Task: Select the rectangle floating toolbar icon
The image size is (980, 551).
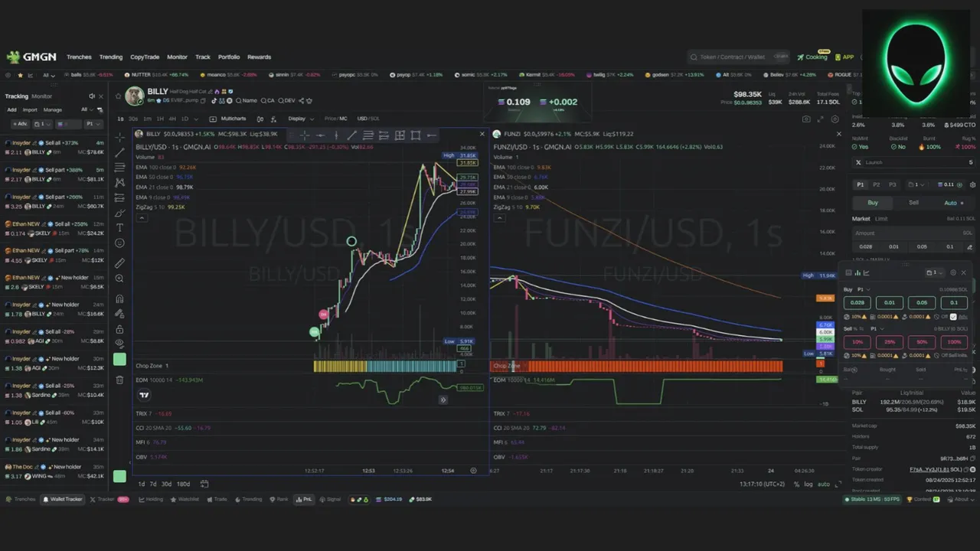Action: click(416, 135)
